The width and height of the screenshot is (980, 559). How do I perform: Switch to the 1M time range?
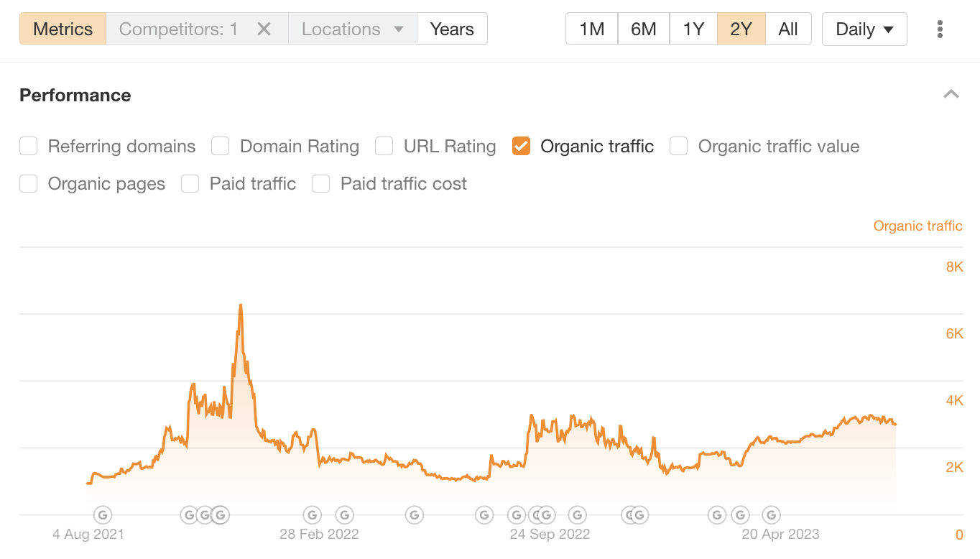click(x=591, y=29)
